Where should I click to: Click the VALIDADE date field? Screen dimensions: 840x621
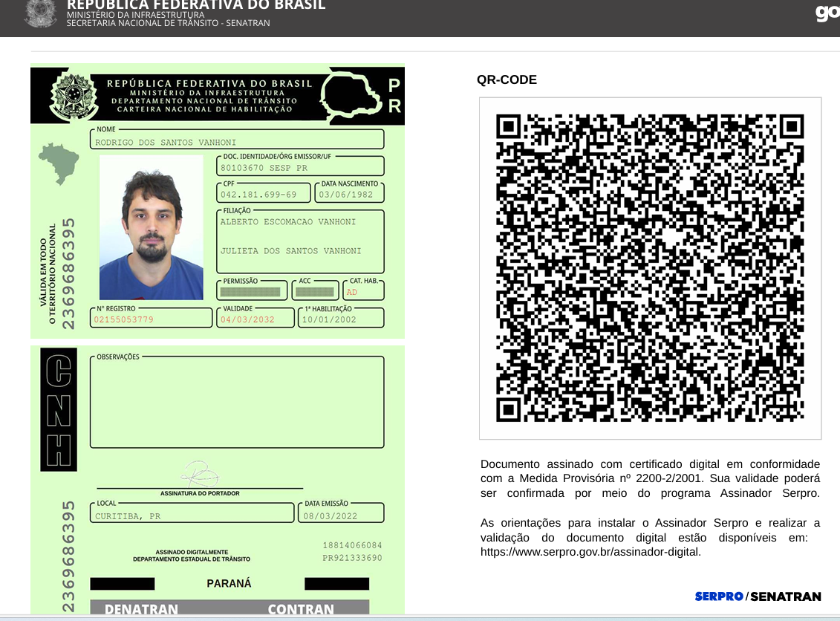click(255, 317)
